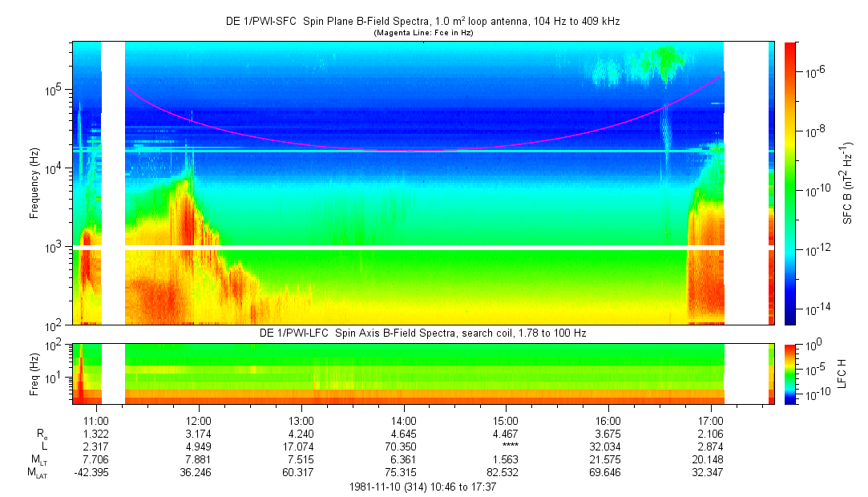Viewport: 868px width, 497px height.
Task: Click the date range footer 1981-11-10 text
Action: tap(422, 487)
